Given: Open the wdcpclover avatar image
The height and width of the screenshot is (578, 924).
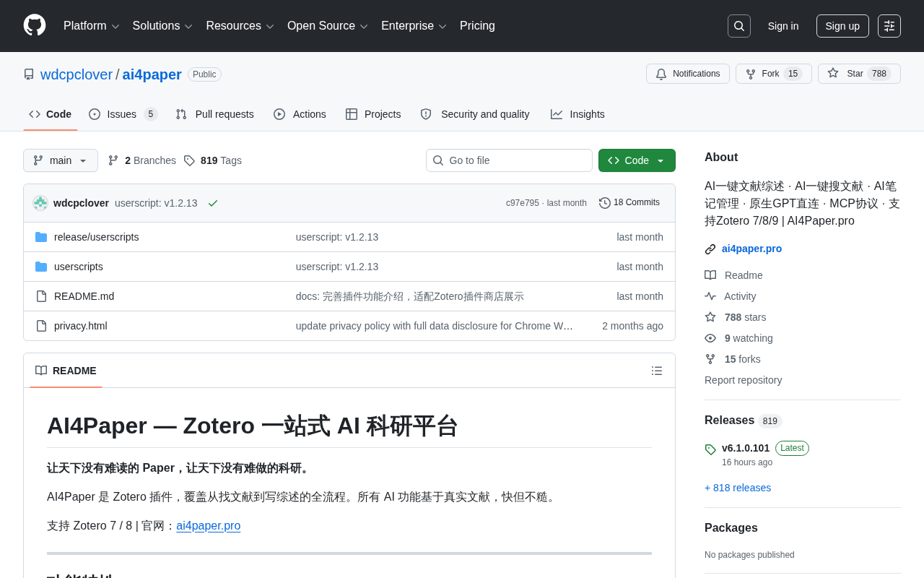Looking at the screenshot, I should click(40, 203).
